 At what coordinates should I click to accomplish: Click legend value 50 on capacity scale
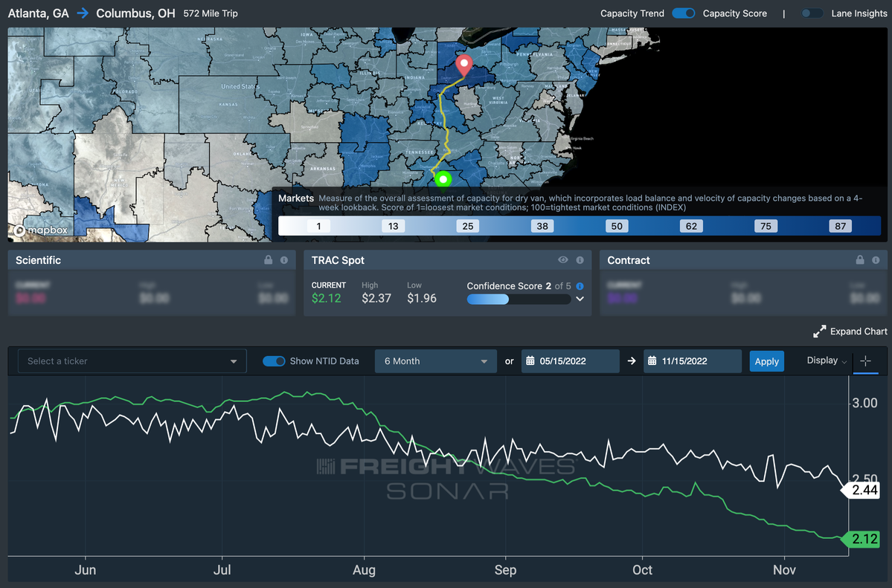pyautogui.click(x=617, y=226)
